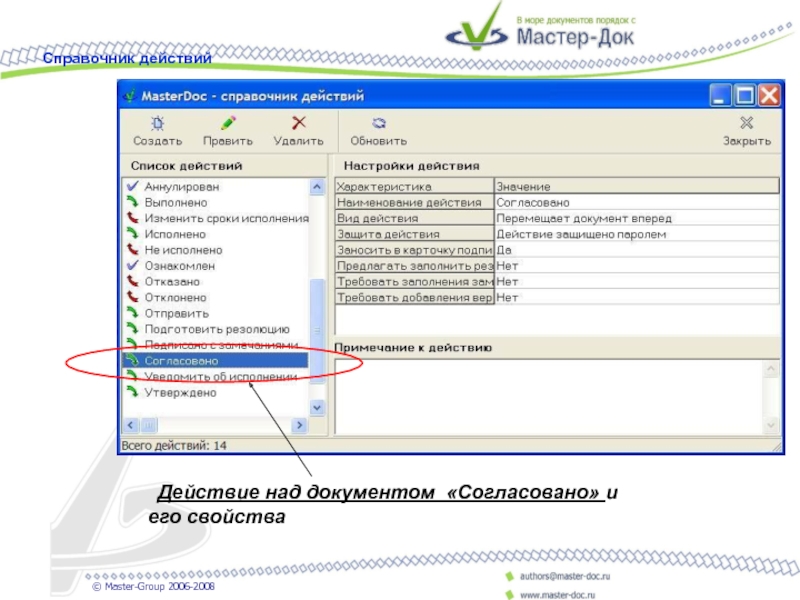Minimize the MasterDoc window
800x600 pixels.
coord(720,95)
